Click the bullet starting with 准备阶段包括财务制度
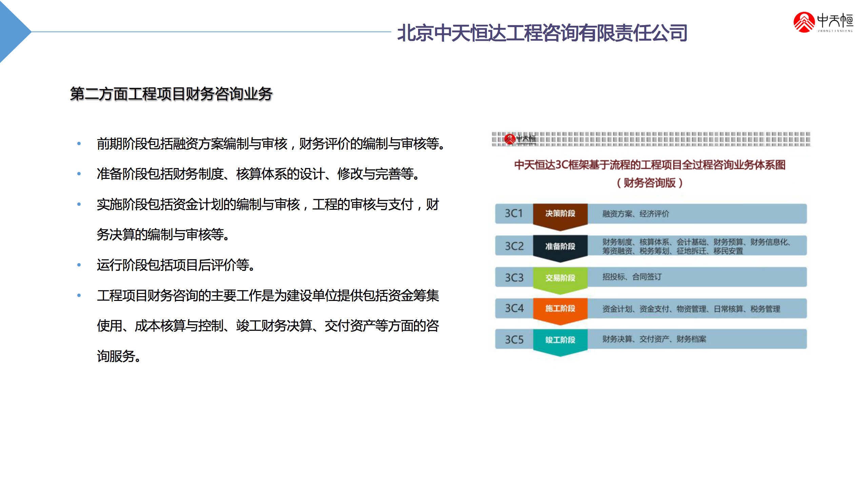The height and width of the screenshot is (488, 868). pos(258,174)
